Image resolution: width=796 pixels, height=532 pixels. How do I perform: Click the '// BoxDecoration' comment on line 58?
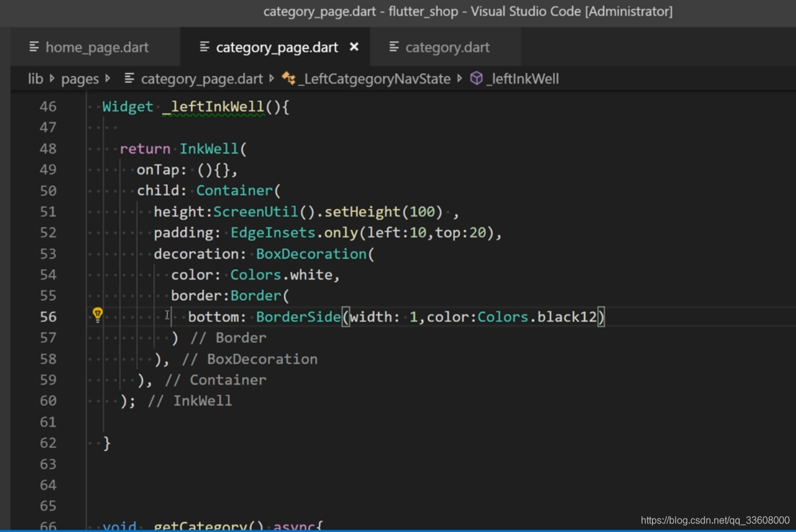tap(250, 359)
